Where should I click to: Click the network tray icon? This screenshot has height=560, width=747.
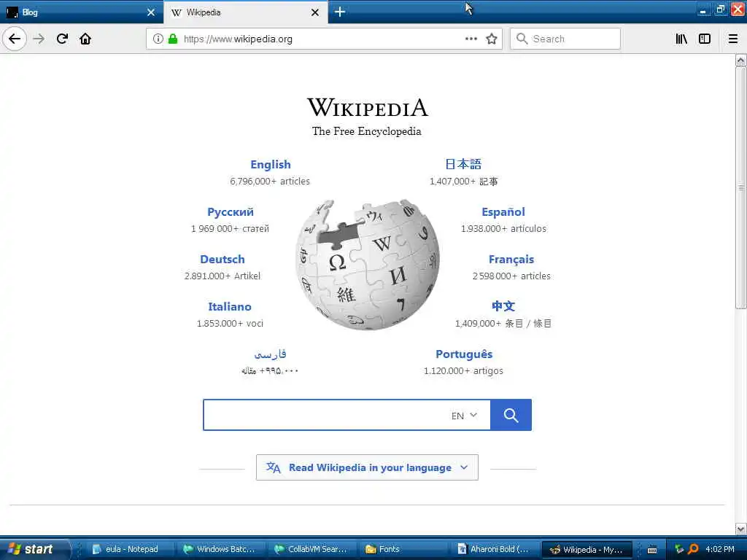click(679, 549)
